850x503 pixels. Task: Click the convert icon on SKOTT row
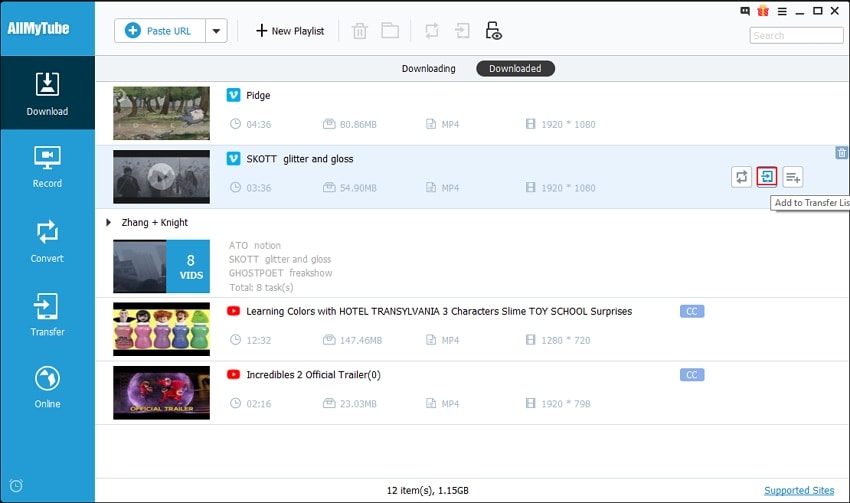pos(741,177)
